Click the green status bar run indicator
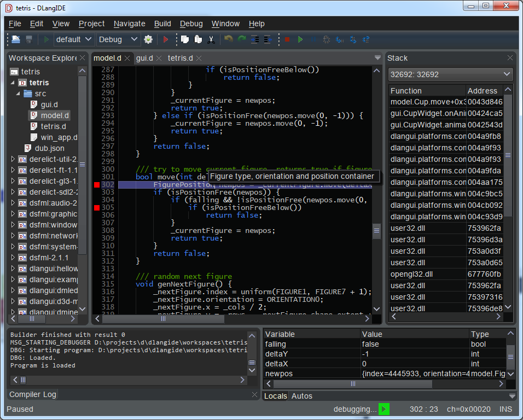This screenshot has height=420, width=523. (x=384, y=409)
